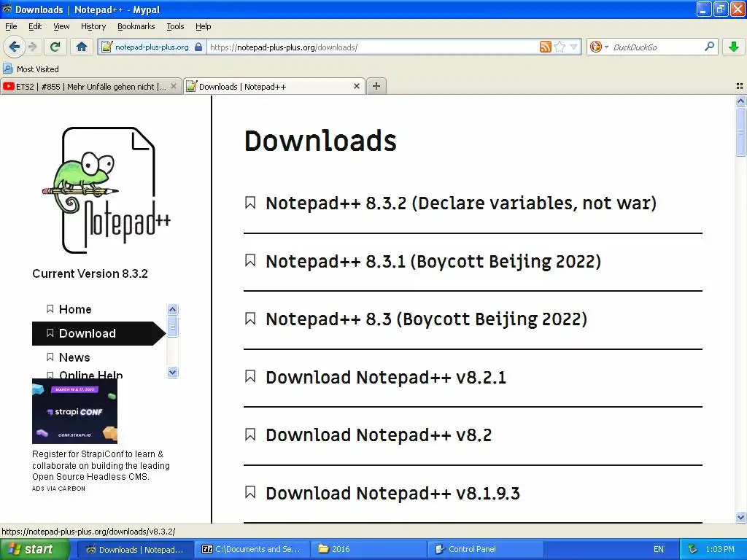Open Download Notepad++ v8.2 link

379,435
